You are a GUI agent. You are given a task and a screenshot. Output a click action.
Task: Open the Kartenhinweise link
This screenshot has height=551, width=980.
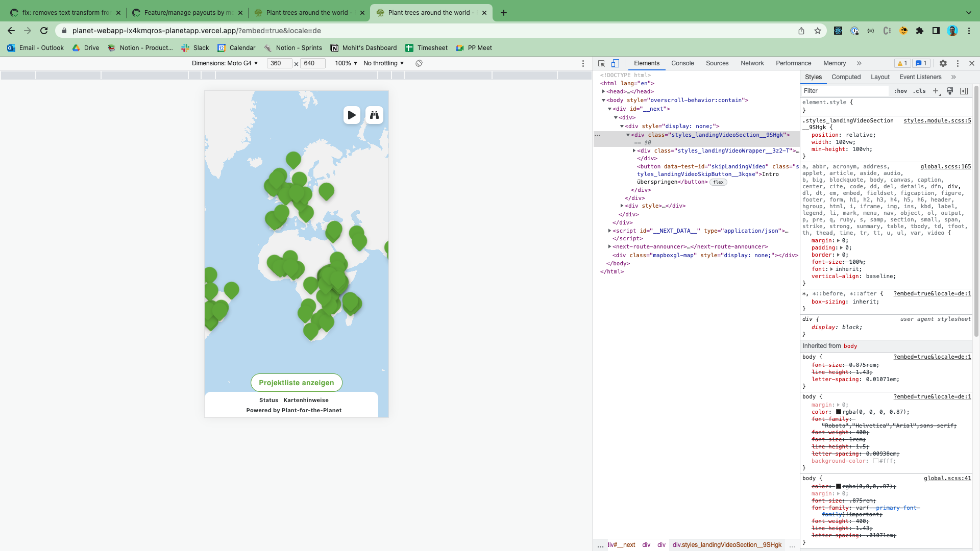(306, 400)
